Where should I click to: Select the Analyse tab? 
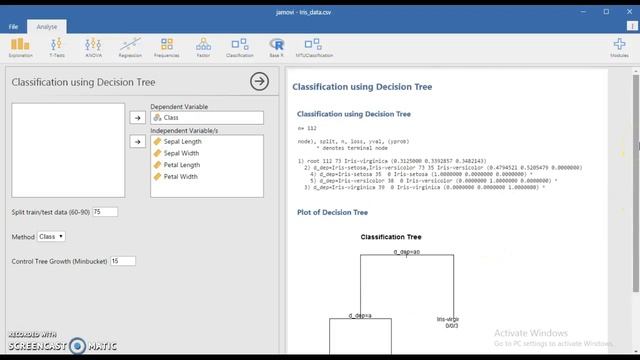coord(47,27)
